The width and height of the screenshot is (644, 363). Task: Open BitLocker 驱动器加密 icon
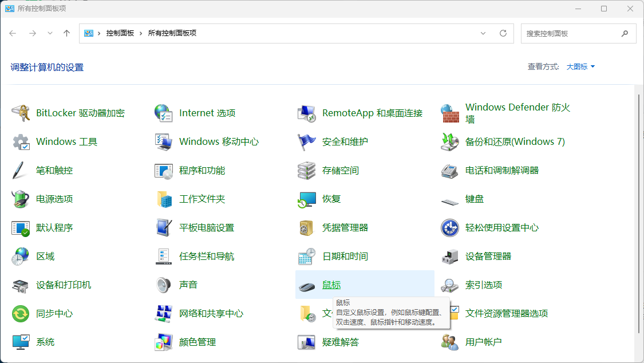(x=21, y=113)
